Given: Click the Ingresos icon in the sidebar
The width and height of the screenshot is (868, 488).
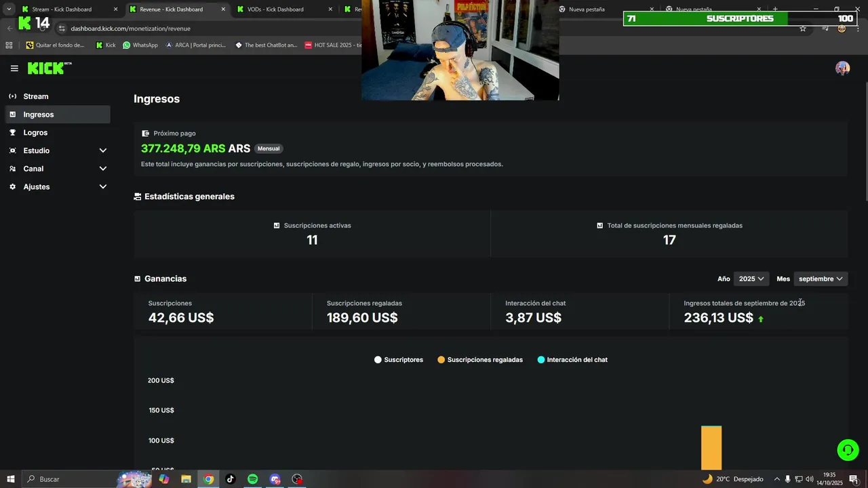Looking at the screenshot, I should pos(13,115).
